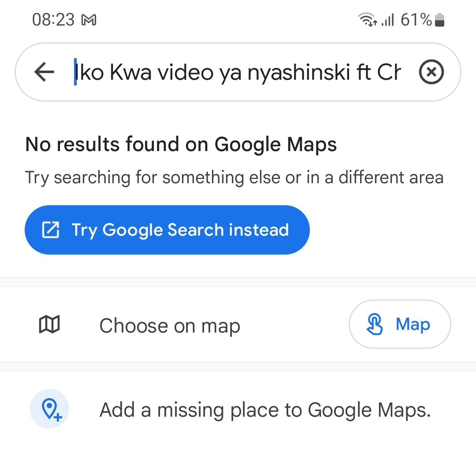Image resolution: width=476 pixels, height=455 pixels.
Task: Tap the Gmail notification icon in status bar
Action: point(89,20)
